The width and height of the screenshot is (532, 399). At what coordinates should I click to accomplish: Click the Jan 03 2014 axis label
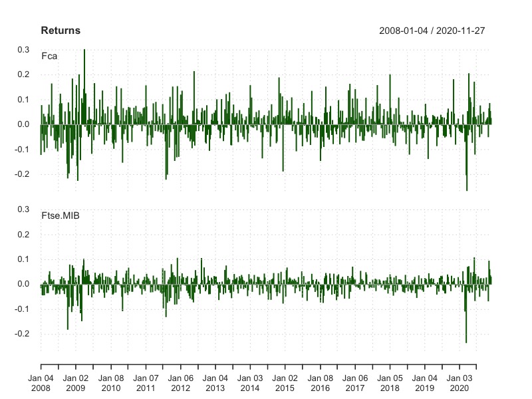click(250, 382)
